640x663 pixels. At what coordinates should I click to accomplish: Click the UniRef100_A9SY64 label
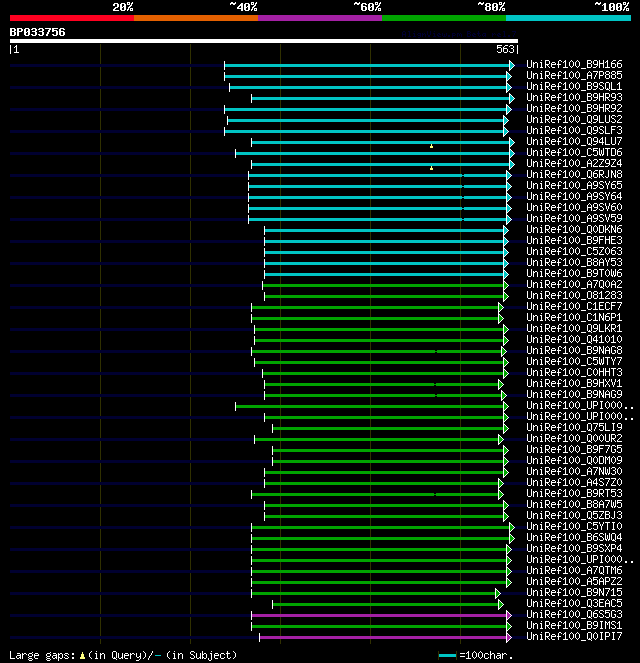(574, 196)
